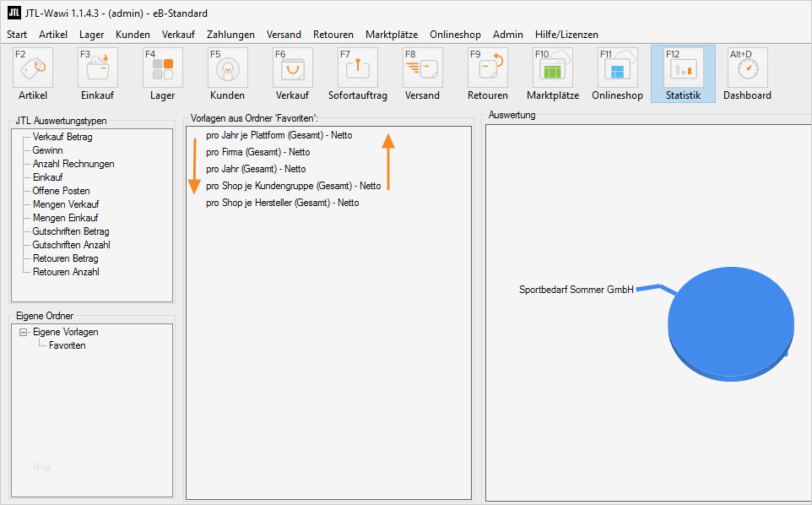
Task: Select 'pro Shop je Kundengruppe (Gesamt) - Netto'
Action: [x=293, y=186]
